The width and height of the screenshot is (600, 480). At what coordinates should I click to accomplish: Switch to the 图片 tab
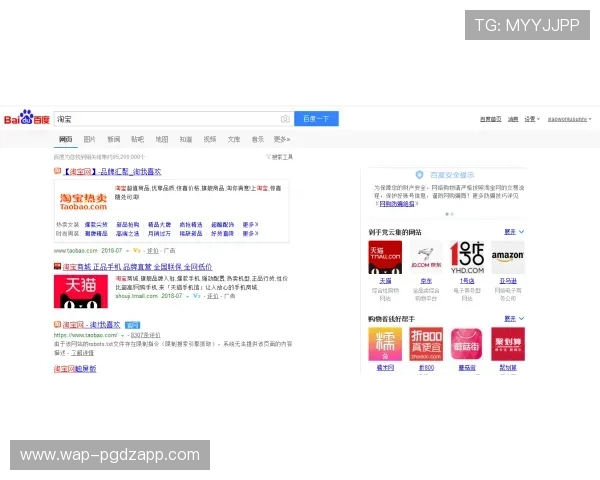click(x=90, y=139)
